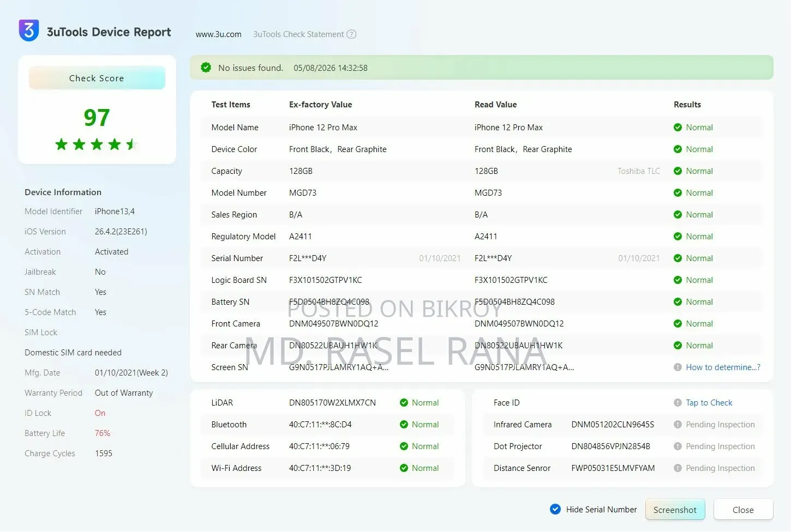The height and width of the screenshot is (532, 791).
Task: Click the Normal check icon for Wi-Fi Address
Action: 404,468
